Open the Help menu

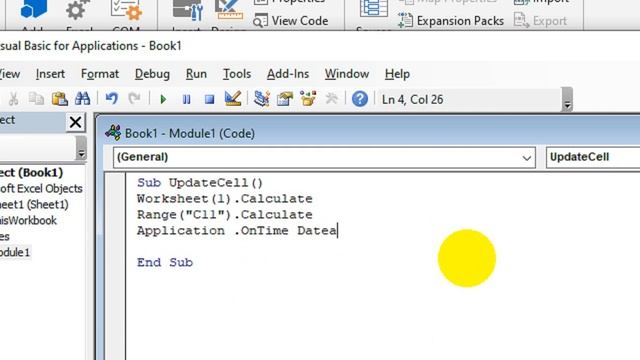point(397,74)
